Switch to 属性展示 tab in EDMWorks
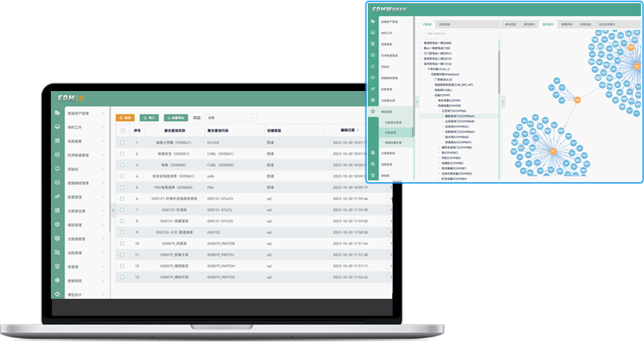The width and height of the screenshot is (644, 342). tap(529, 24)
